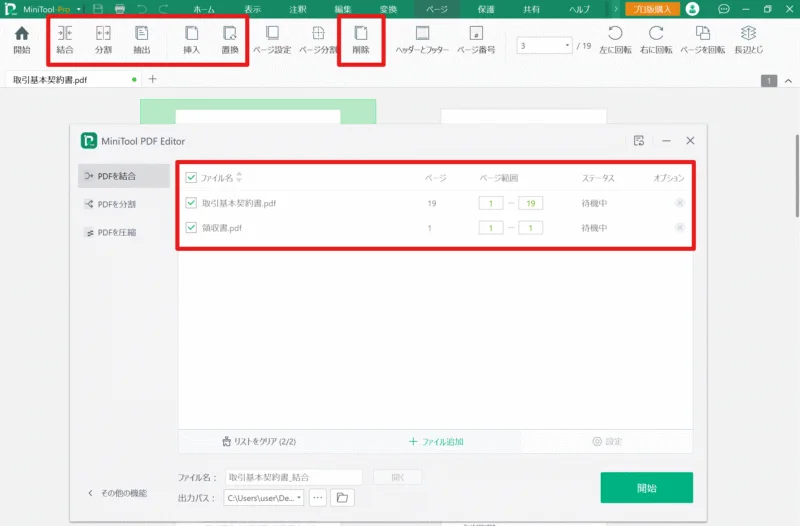Select the 取引基本契約書.pdf document tab
800x526 pixels.
(x=71, y=80)
